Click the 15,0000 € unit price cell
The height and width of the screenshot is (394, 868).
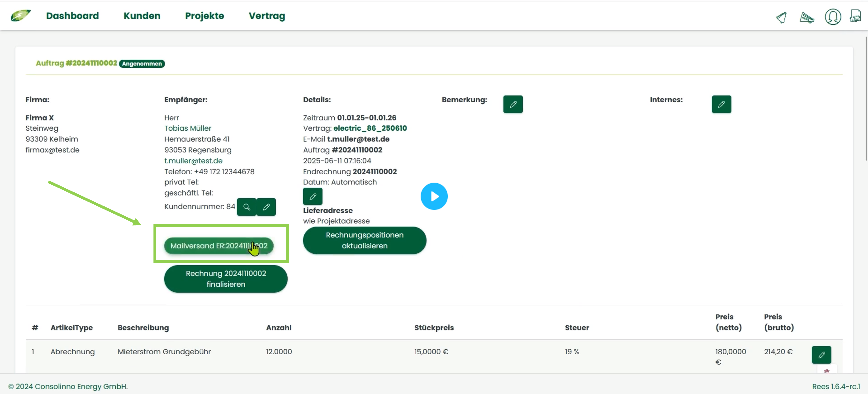point(431,352)
